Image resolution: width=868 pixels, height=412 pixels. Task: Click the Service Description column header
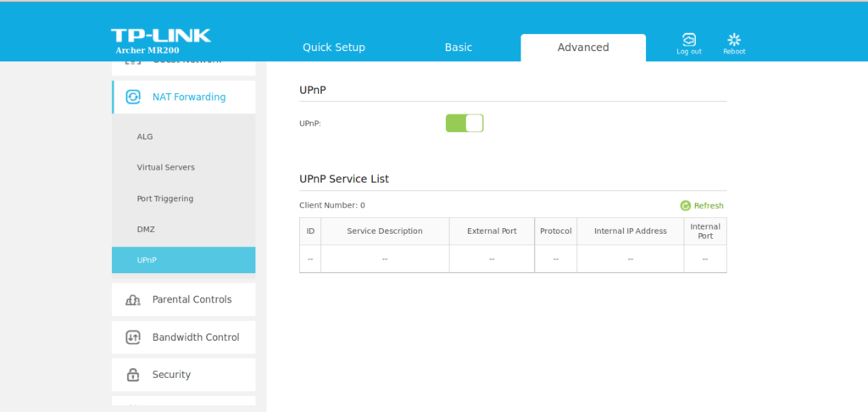click(x=385, y=231)
